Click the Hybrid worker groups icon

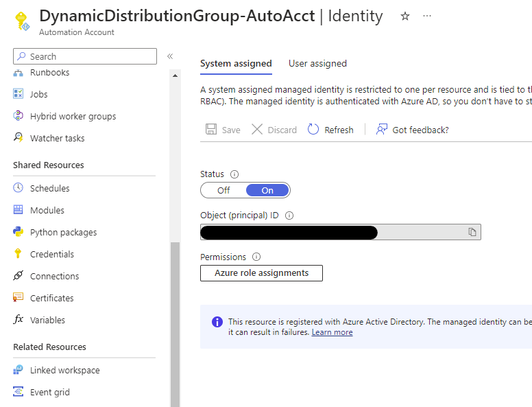19,116
